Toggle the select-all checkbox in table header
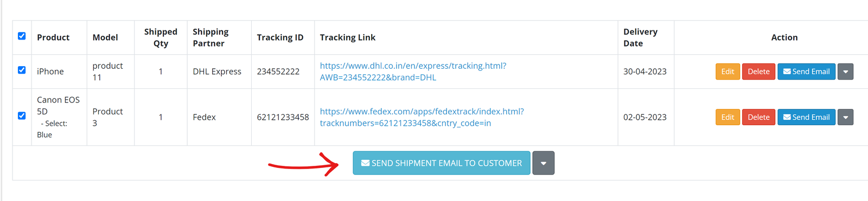The width and height of the screenshot is (868, 201). click(x=22, y=36)
